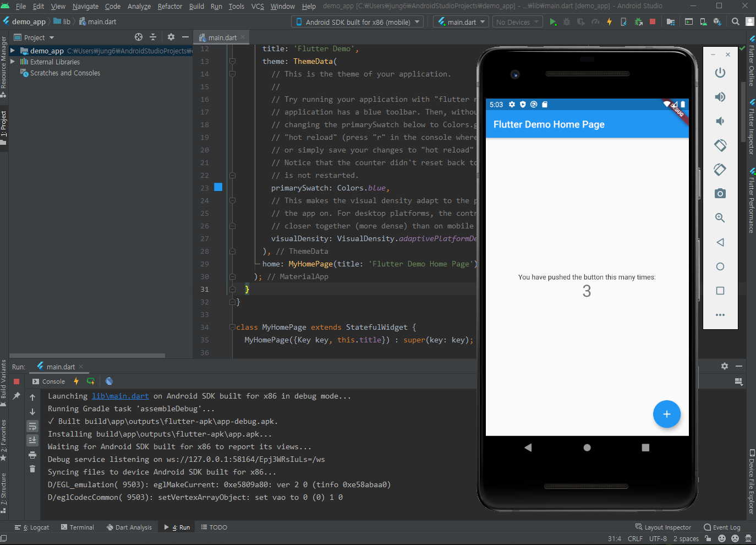Open the Event Log
Screen dimensions: 756x545
coord(722,527)
